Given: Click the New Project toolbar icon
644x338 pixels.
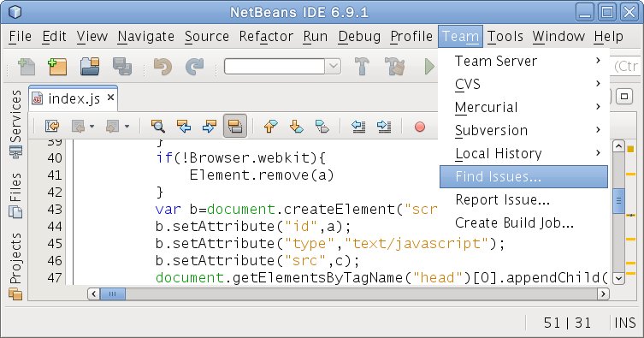Looking at the screenshot, I should click(x=57, y=66).
